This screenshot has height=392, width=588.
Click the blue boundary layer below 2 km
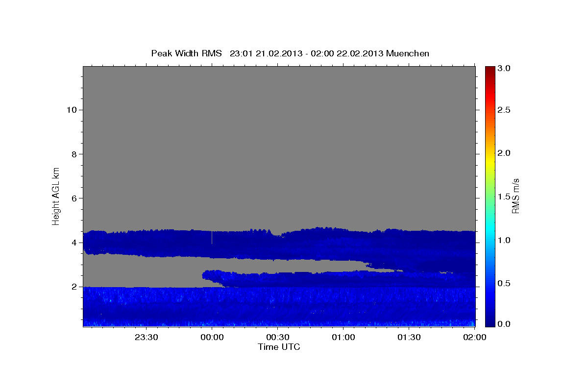coord(279,307)
